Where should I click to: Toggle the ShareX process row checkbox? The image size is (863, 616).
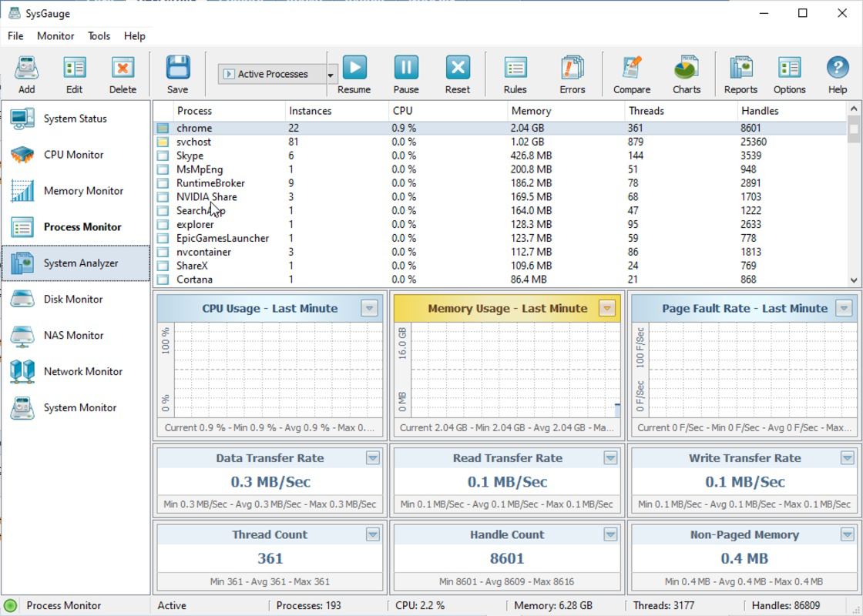click(x=163, y=266)
